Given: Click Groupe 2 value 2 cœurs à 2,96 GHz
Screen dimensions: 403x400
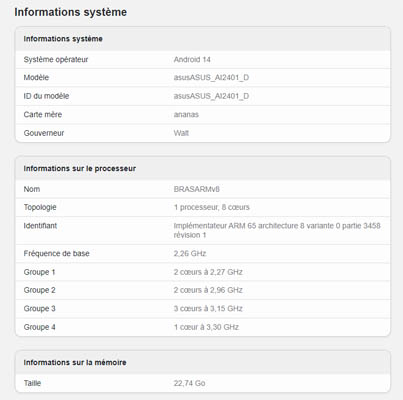Looking at the screenshot, I should click(208, 290).
